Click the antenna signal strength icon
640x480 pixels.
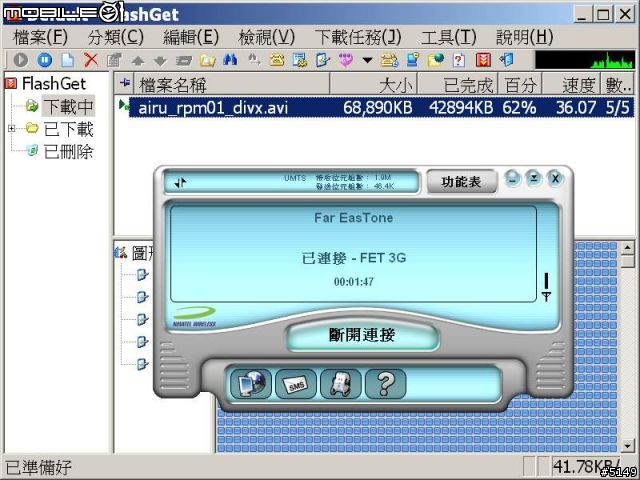[x=546, y=287]
